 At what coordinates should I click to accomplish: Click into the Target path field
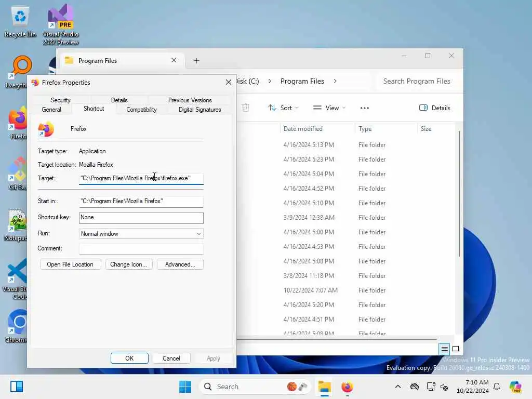tap(141, 179)
